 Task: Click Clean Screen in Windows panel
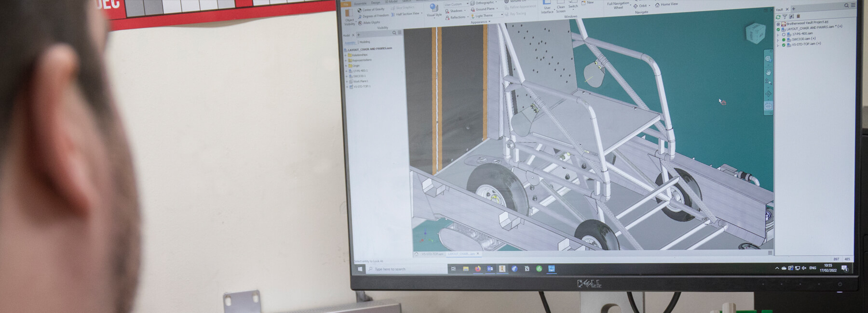(x=561, y=7)
